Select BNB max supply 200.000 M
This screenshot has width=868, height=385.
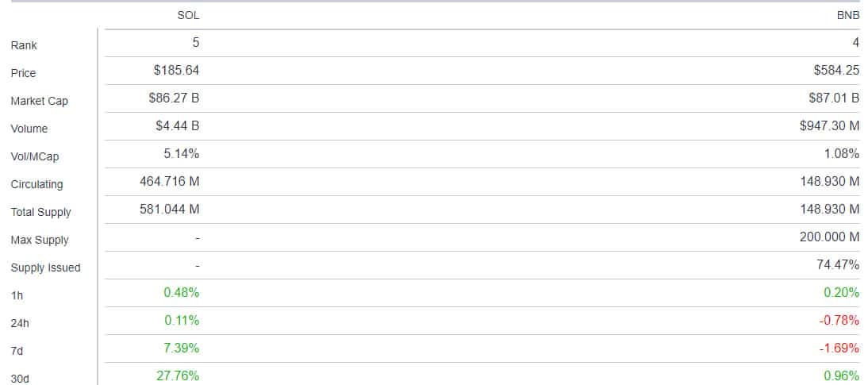(829, 237)
